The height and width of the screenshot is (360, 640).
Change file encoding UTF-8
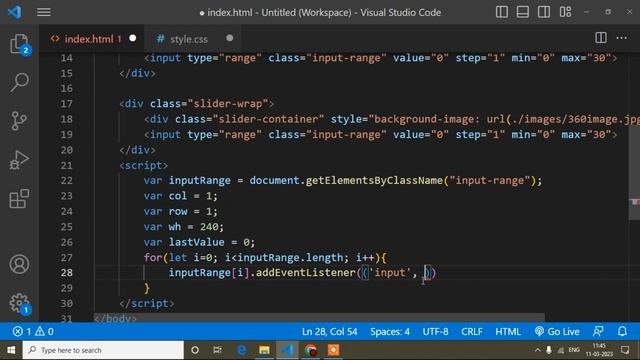(x=435, y=331)
